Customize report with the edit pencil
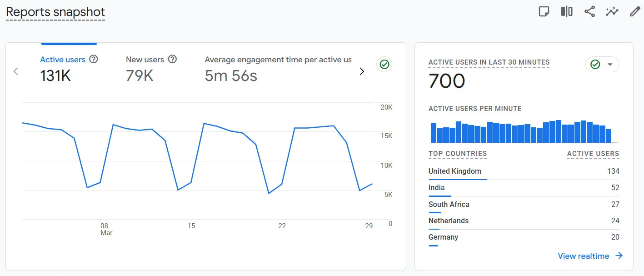The image size is (644, 276). (x=634, y=11)
